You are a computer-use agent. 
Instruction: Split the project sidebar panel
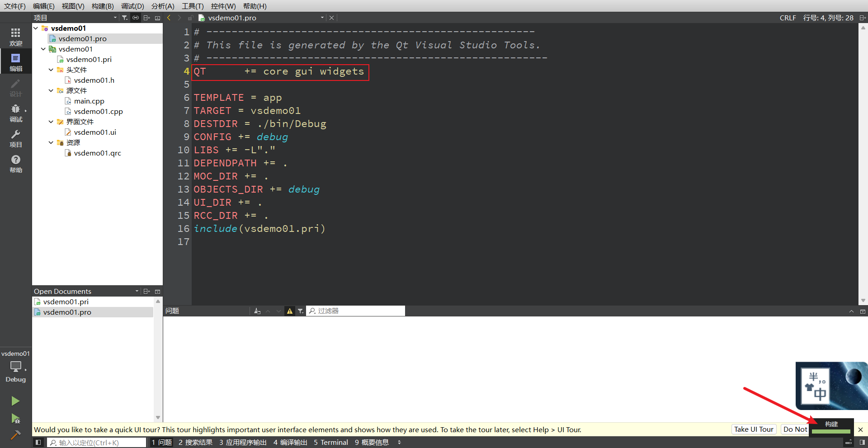coord(146,18)
